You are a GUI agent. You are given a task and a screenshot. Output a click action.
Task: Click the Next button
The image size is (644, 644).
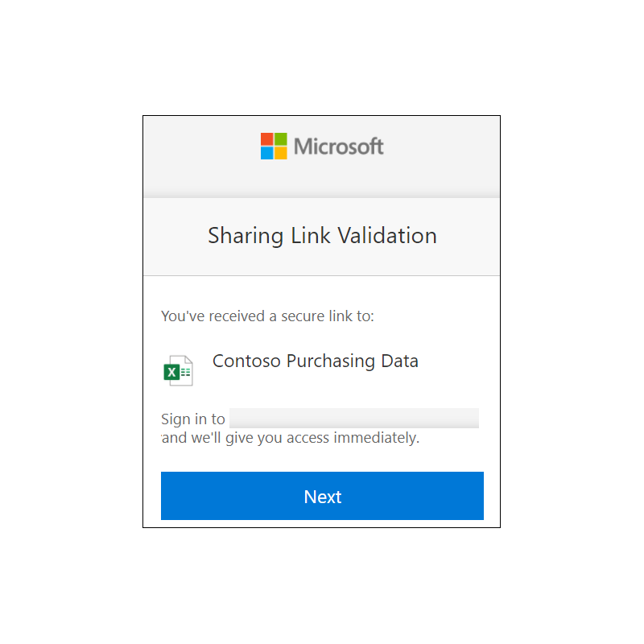click(x=323, y=496)
